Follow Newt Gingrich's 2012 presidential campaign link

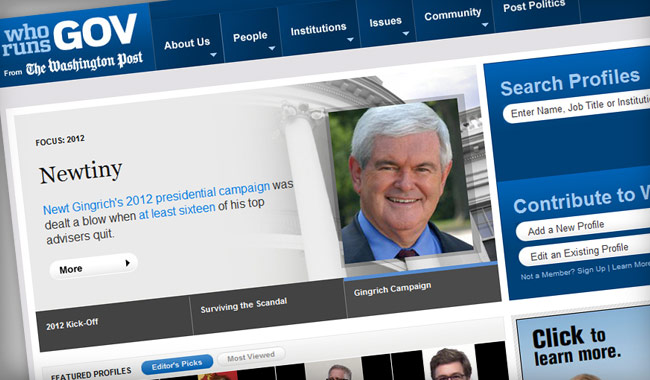pyautogui.click(x=157, y=198)
